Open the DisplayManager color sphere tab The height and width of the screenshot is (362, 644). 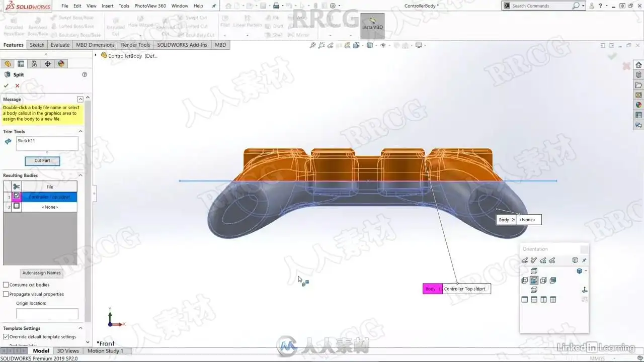click(61, 64)
